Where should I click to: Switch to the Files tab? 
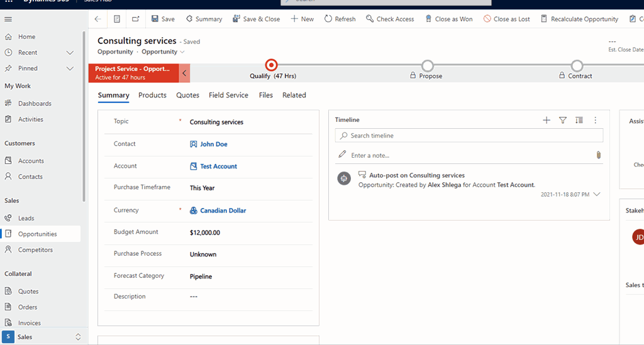pos(266,95)
